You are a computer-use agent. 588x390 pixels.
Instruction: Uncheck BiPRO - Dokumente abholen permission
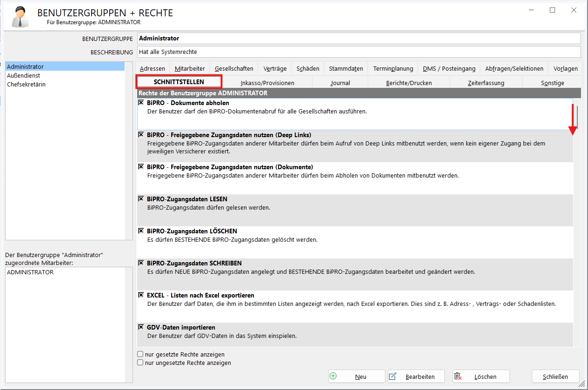tap(141, 103)
